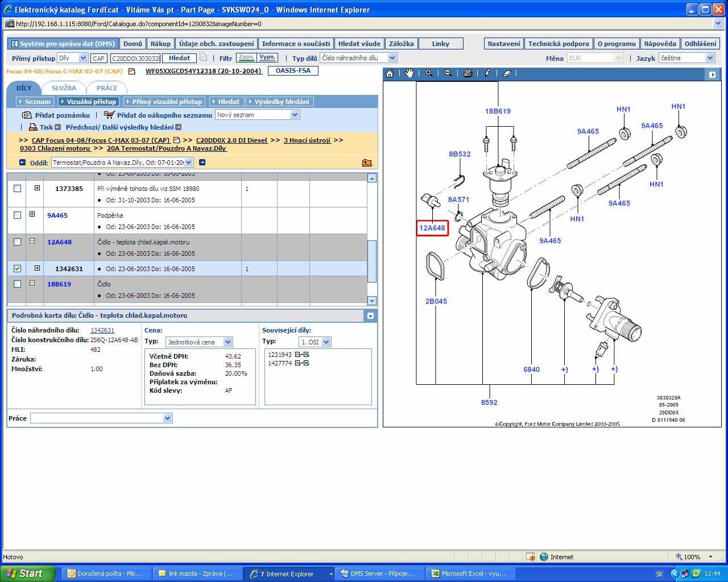Image resolution: width=728 pixels, height=582 pixels.
Task: Uncheck the checkbox for part 1342631
Action: pyautogui.click(x=17, y=268)
